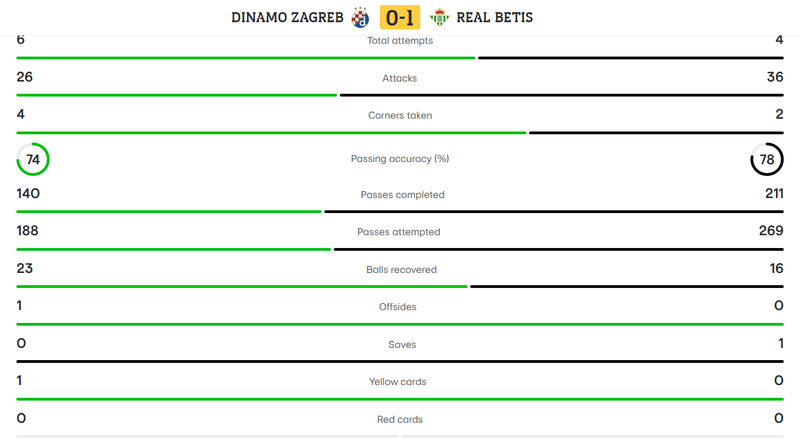Click the 0-1 score badge

tap(400, 17)
